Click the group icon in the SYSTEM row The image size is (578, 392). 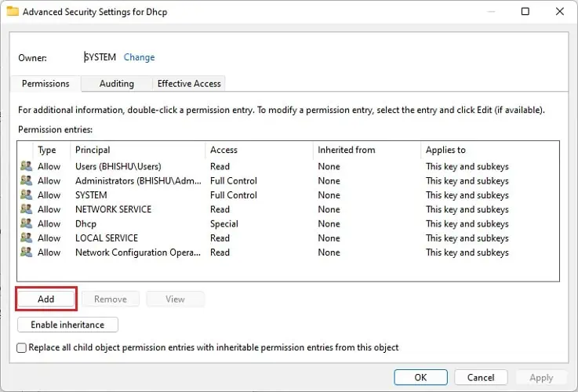click(x=26, y=195)
